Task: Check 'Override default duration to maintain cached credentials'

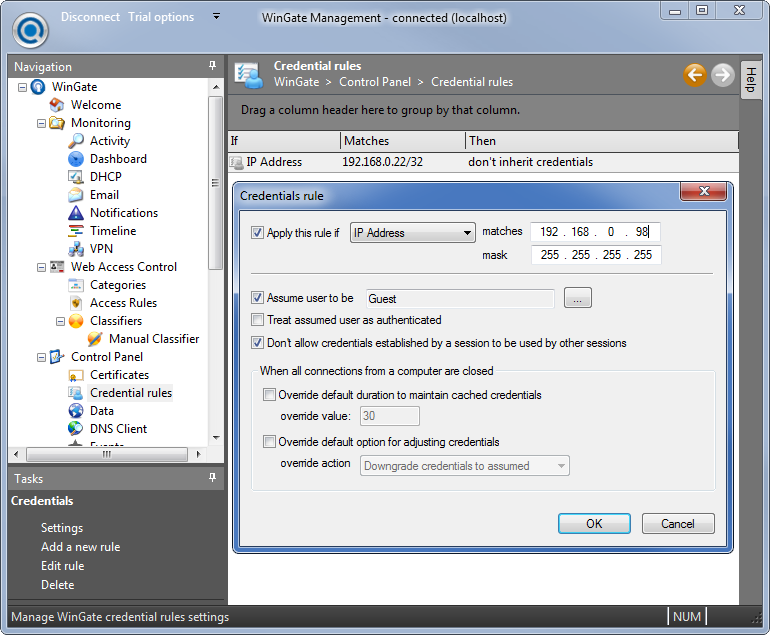Action: pyautogui.click(x=269, y=395)
